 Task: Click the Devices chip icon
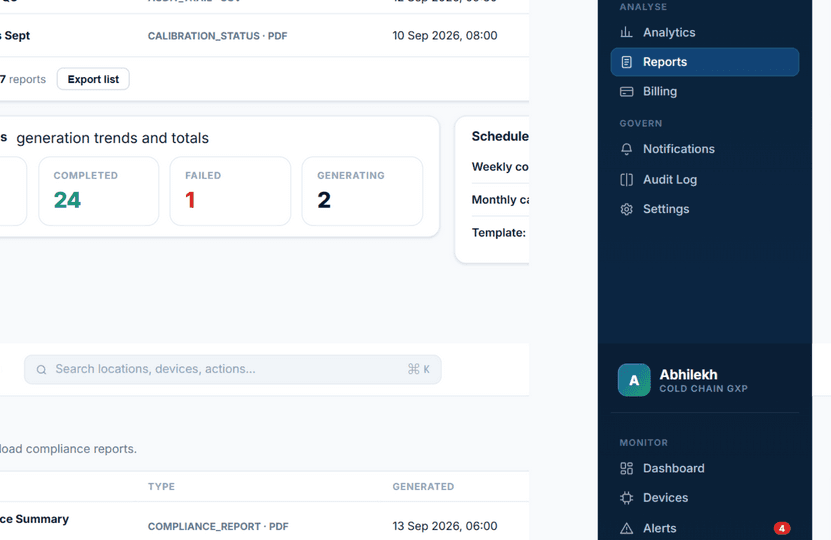click(626, 498)
